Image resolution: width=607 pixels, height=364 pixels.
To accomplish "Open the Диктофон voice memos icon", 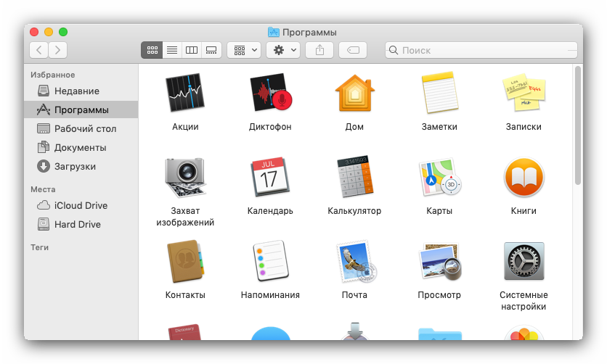I will 270,92.
